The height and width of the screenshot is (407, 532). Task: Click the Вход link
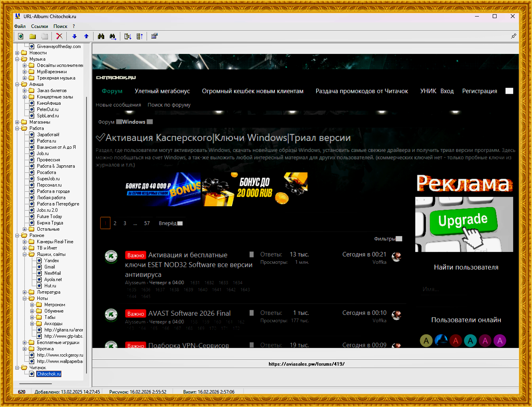pos(447,91)
